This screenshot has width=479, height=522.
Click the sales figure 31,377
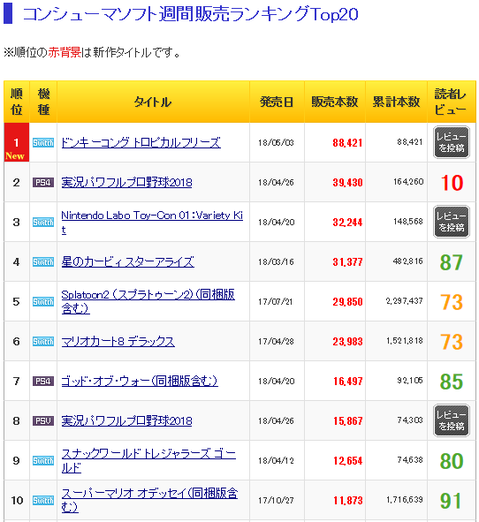347,262
